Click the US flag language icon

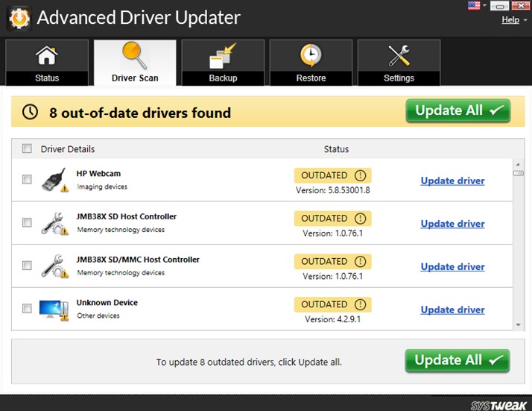point(474,6)
